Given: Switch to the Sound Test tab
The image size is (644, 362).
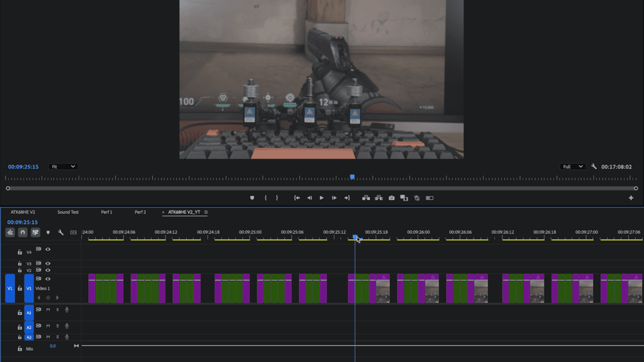Looking at the screenshot, I should tap(68, 212).
